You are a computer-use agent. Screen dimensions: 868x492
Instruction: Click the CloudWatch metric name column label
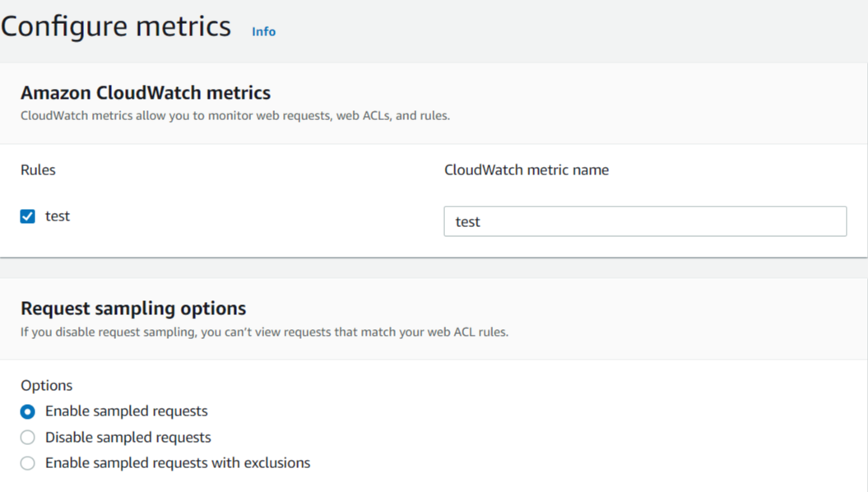pyautogui.click(x=527, y=170)
